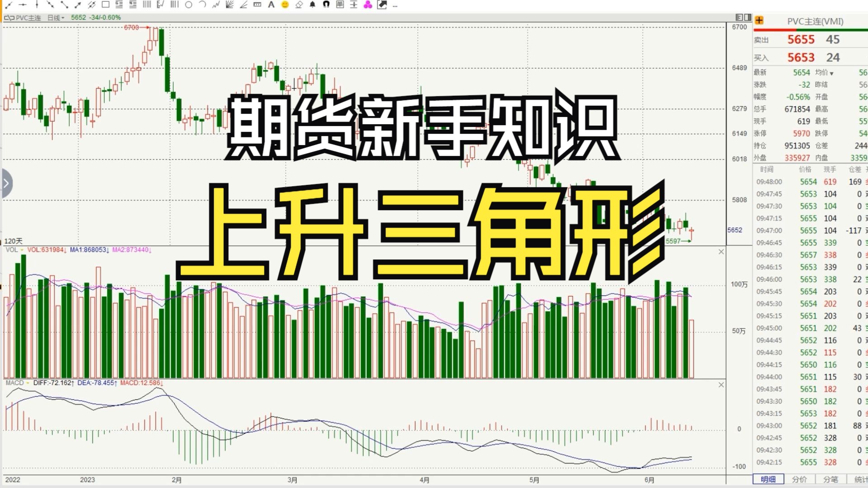Screen dimensions: 868x488
Task: Select the arc drawing tool
Action: click(x=203, y=5)
